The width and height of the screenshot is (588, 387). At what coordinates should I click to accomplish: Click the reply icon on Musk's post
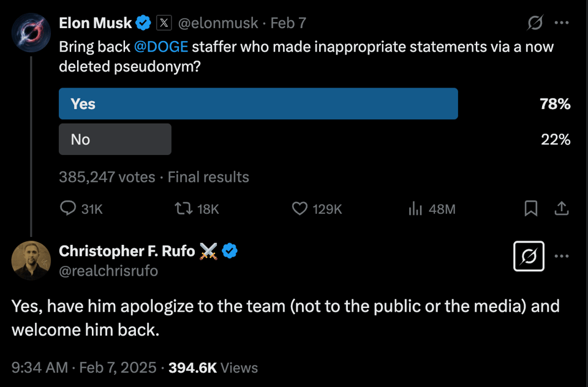point(67,209)
